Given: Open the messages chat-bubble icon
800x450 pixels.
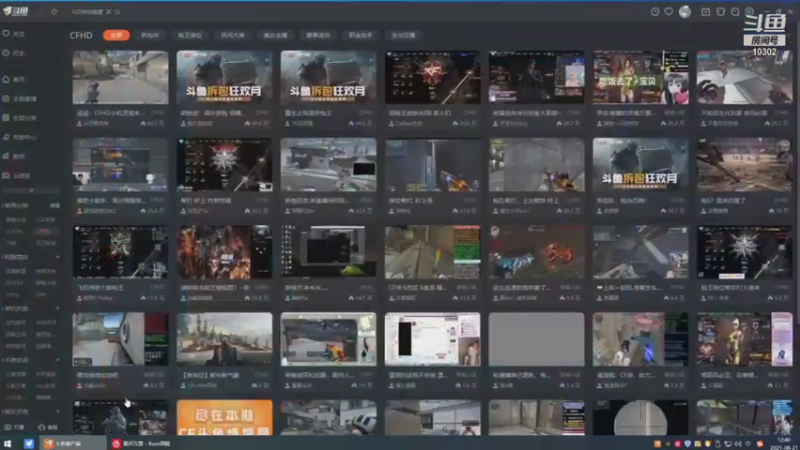Looking at the screenshot, I should pyautogui.click(x=735, y=11).
